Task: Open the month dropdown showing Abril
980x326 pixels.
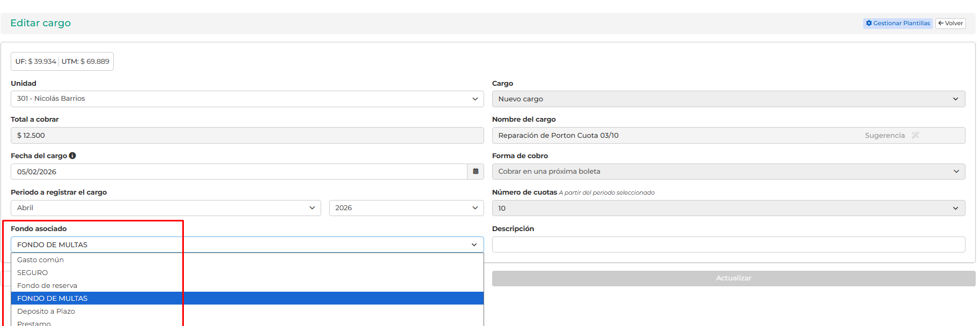Action: (x=165, y=208)
